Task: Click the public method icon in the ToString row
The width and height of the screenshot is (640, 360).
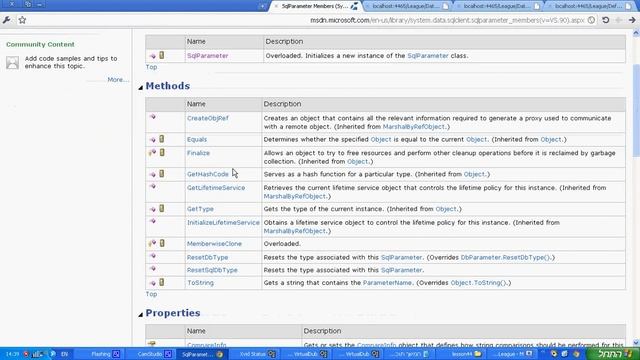Action: pyautogui.click(x=153, y=283)
